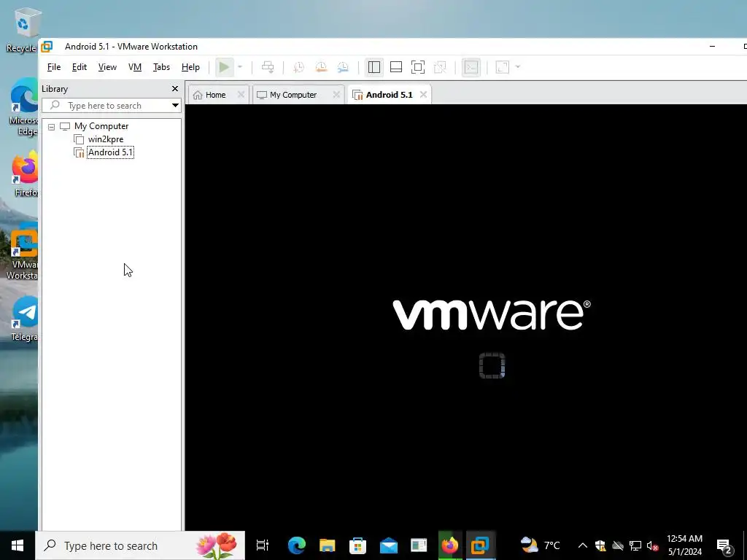Close the My Computer tab
747x560 pixels.
pos(336,95)
